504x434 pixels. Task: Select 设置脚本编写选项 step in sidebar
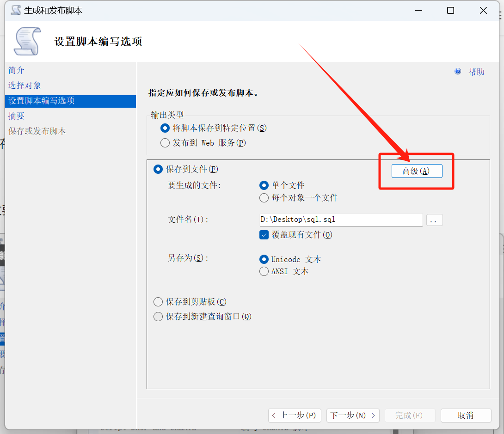click(70, 101)
